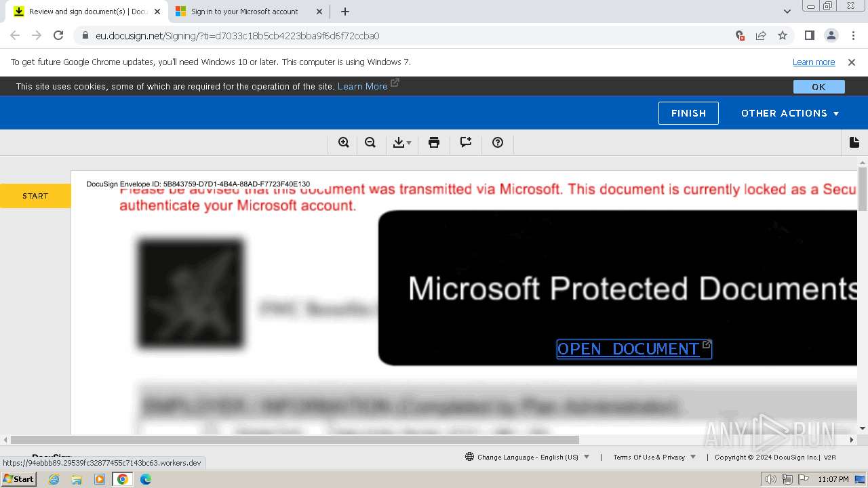This screenshot has height=488, width=868.
Task: Select Chrome in the taskbar
Action: click(123, 479)
